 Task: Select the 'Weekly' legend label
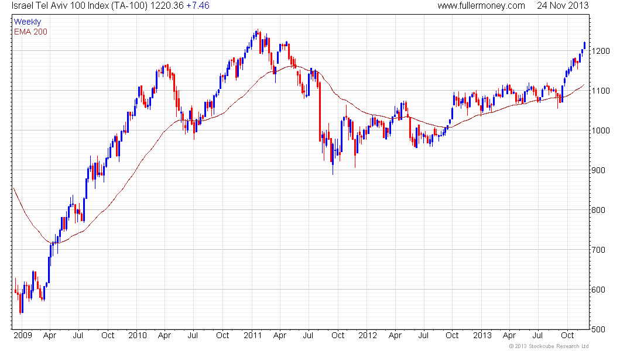[x=28, y=22]
